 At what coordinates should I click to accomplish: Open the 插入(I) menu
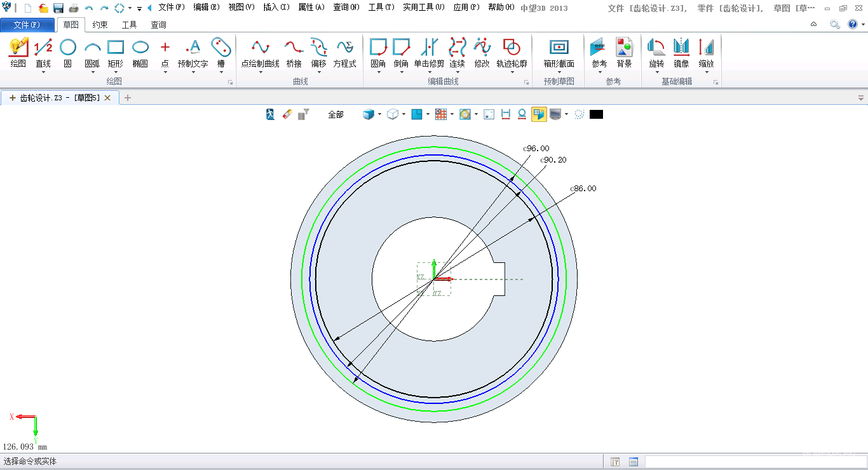tap(276, 8)
